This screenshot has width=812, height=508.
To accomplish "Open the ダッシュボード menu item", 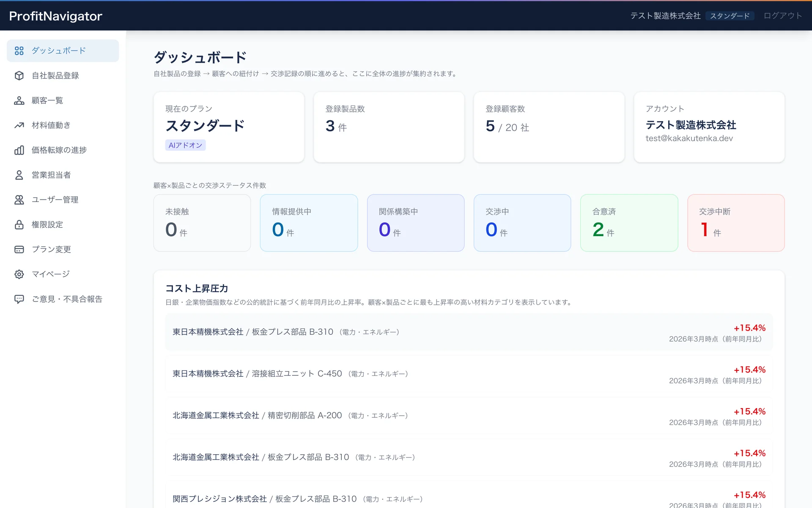I will [63, 51].
